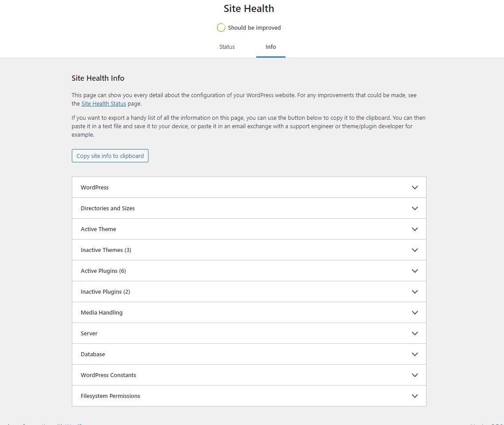The image size is (504, 425).
Task: Click Copy site info to clipboard
Action: [110, 156]
